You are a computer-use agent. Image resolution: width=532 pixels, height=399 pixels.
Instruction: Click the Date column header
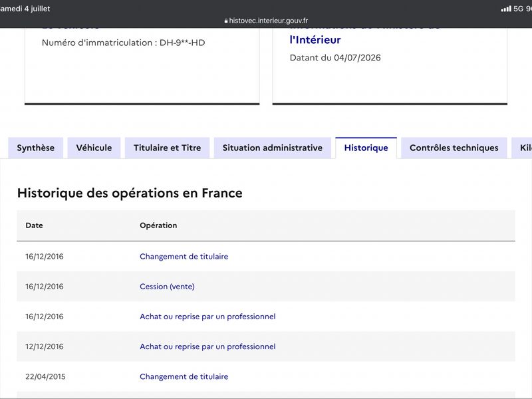[x=35, y=225]
